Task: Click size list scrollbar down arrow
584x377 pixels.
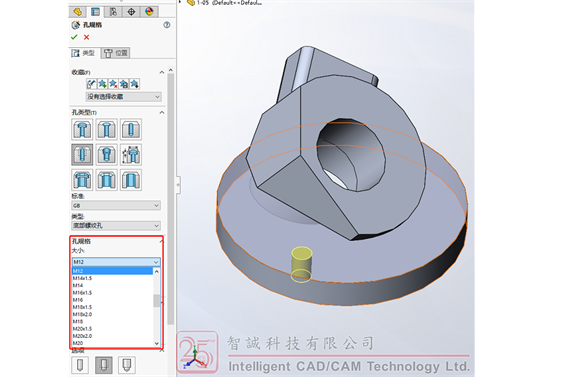Action: pos(156,343)
